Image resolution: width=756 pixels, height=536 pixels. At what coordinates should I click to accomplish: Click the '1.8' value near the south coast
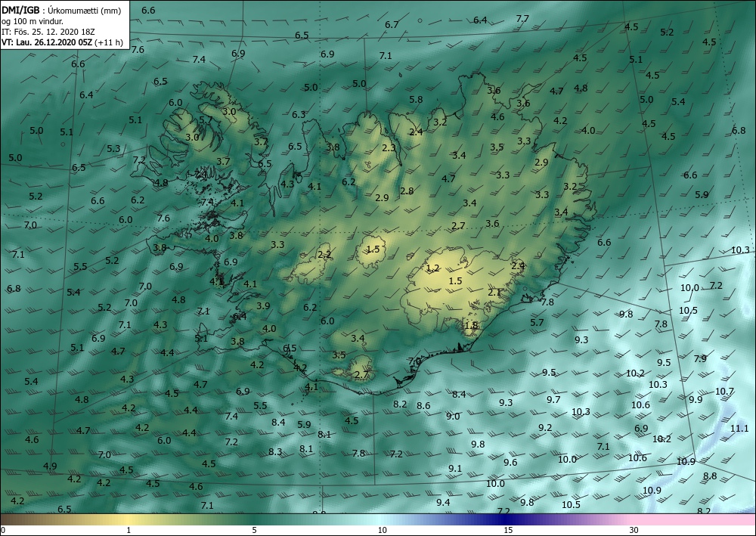[471, 325]
